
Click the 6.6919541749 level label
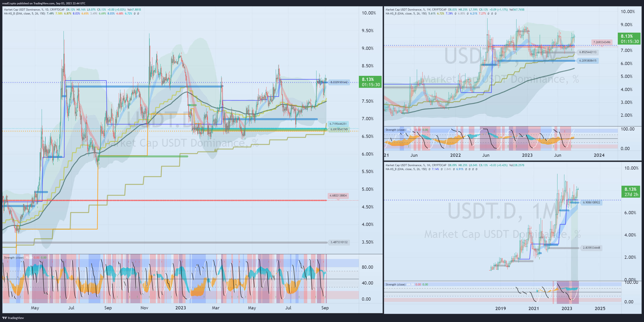tap(339, 129)
